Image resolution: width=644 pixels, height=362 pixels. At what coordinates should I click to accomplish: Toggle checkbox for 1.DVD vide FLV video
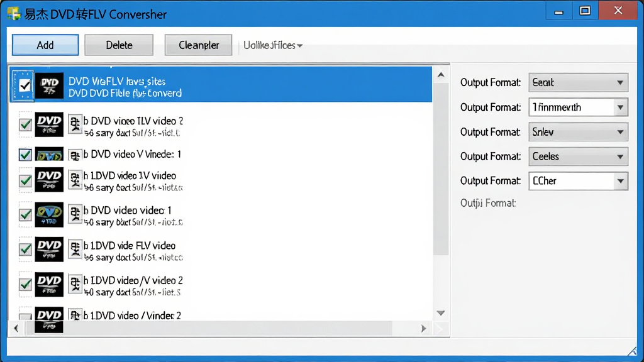point(25,249)
